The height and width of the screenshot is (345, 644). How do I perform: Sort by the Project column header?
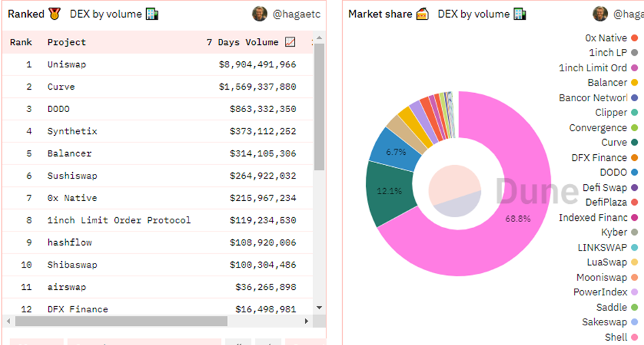[x=67, y=42]
